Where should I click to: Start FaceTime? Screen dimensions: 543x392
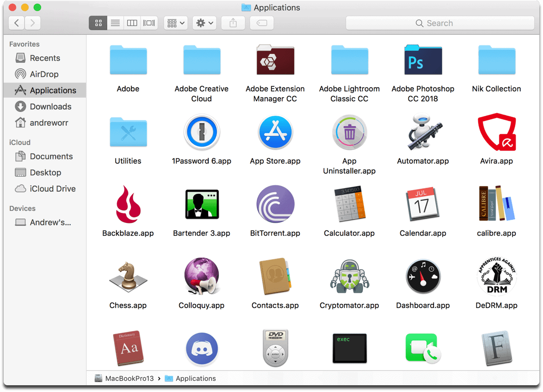tap(423, 348)
